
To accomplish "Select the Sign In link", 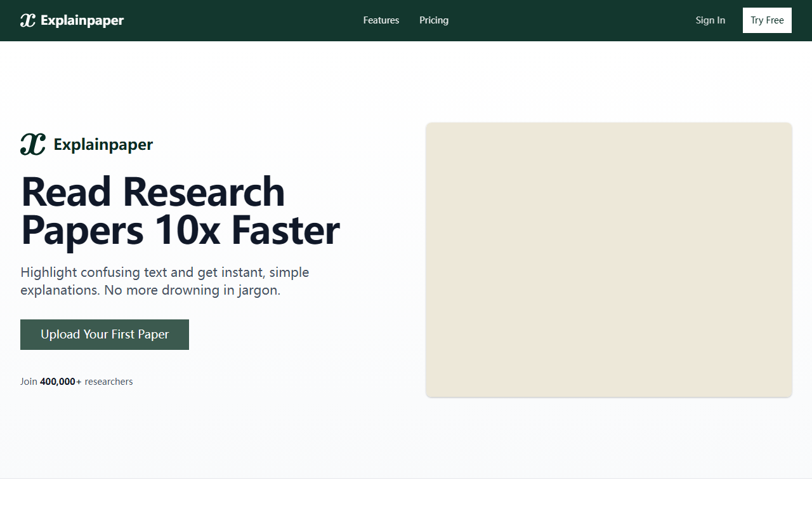I will click(x=710, y=20).
